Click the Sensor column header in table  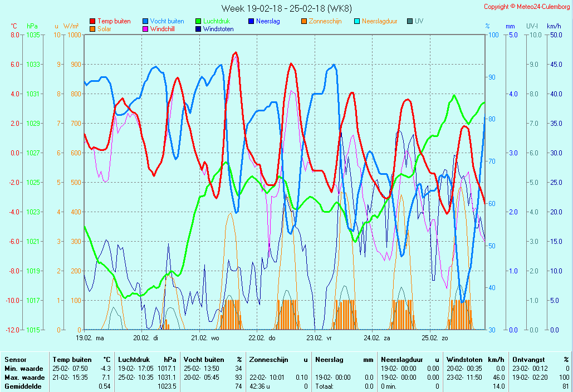coord(15,360)
